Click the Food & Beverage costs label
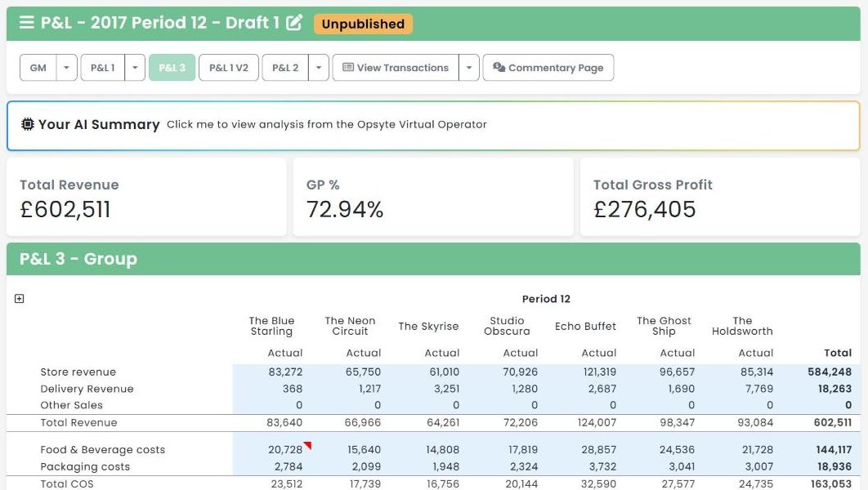 click(x=103, y=450)
